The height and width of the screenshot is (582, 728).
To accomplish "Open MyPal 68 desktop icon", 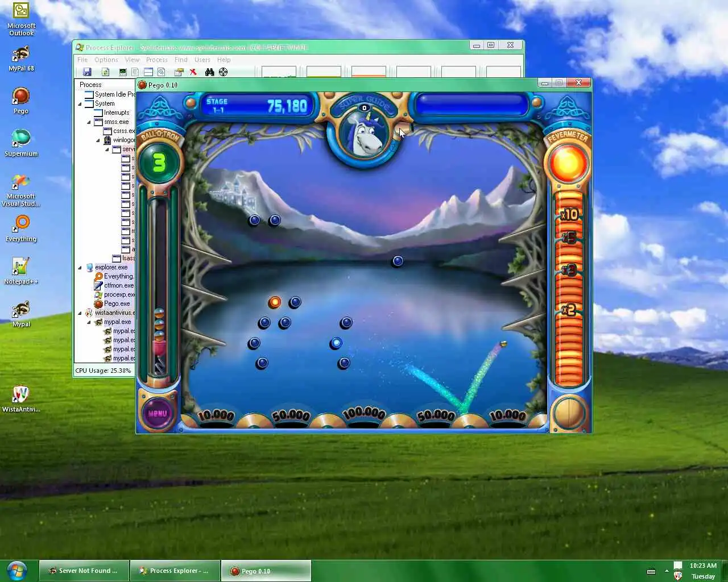I will pyautogui.click(x=21, y=59).
